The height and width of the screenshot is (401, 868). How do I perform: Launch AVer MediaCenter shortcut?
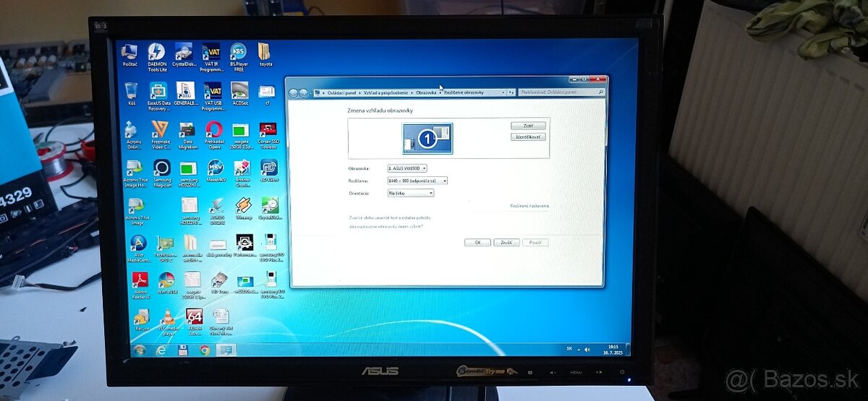(138, 249)
